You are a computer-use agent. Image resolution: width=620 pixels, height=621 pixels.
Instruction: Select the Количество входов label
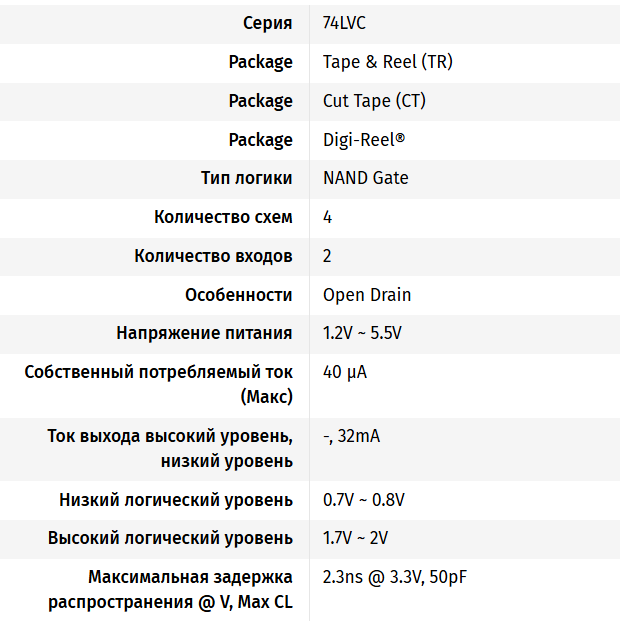coord(213,256)
